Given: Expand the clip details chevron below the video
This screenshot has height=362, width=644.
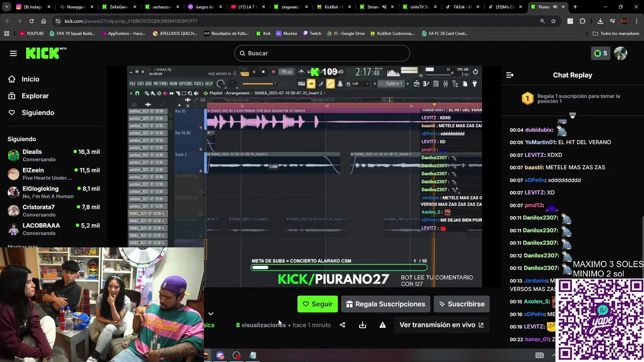Looking at the screenshot, I should tap(211, 314).
